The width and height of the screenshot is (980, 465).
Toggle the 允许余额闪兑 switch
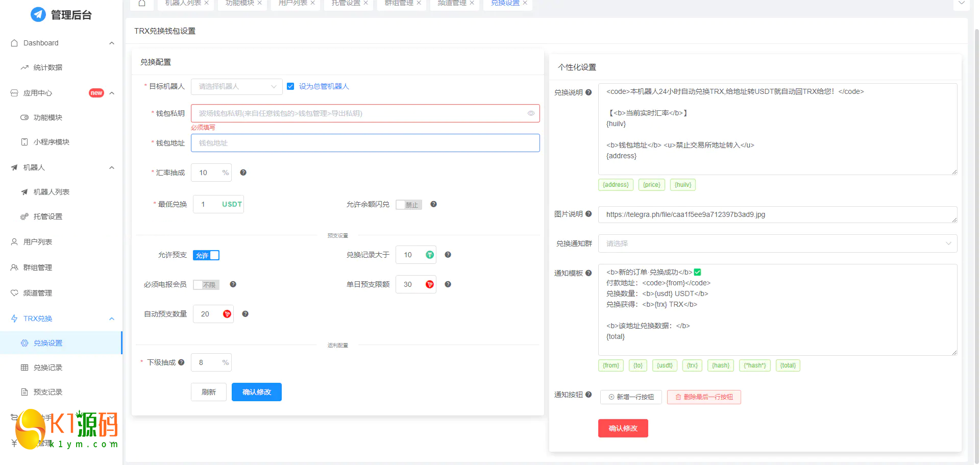(x=409, y=205)
